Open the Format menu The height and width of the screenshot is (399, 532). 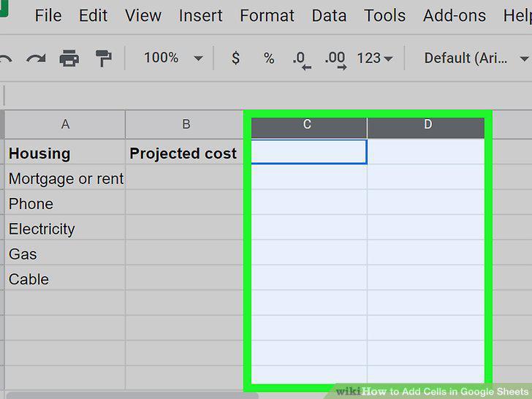(x=267, y=15)
